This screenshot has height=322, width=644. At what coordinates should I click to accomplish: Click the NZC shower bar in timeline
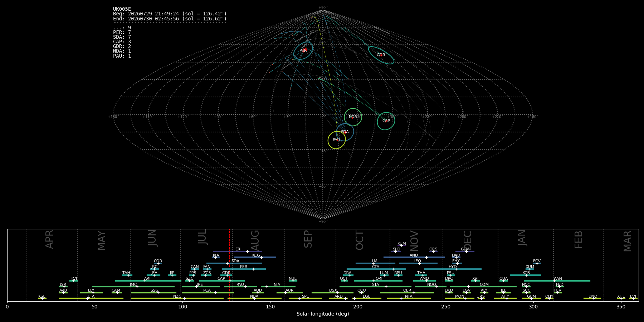click(x=177, y=298)
